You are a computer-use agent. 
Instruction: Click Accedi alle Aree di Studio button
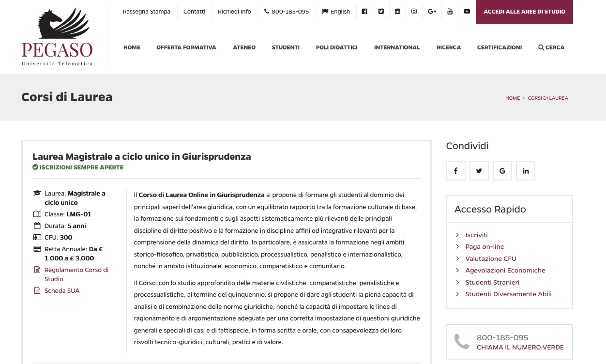tap(524, 12)
